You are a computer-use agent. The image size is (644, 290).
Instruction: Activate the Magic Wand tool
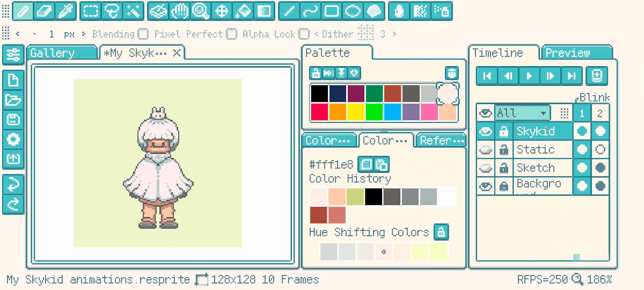pos(133,11)
